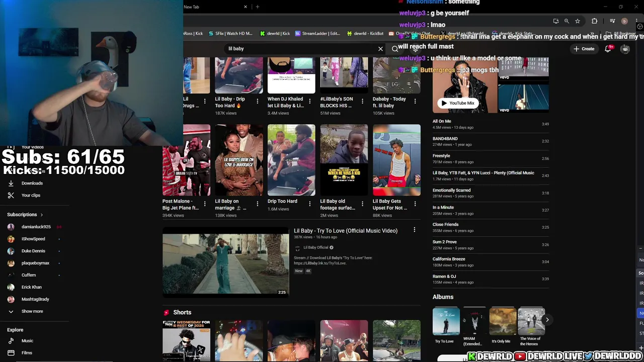Play 'BAND4BAND' in the mix list
This screenshot has height=362, width=644.
(491, 141)
